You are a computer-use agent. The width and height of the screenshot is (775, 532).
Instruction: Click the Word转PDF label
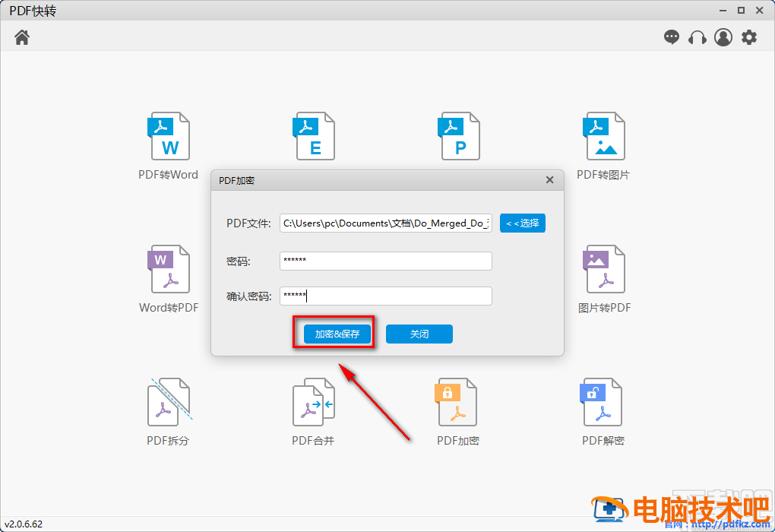click(x=169, y=308)
